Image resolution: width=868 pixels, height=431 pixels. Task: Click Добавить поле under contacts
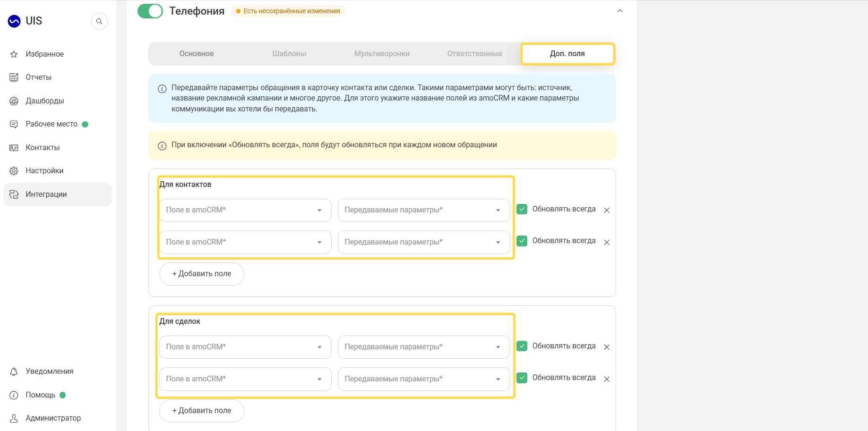click(x=202, y=274)
